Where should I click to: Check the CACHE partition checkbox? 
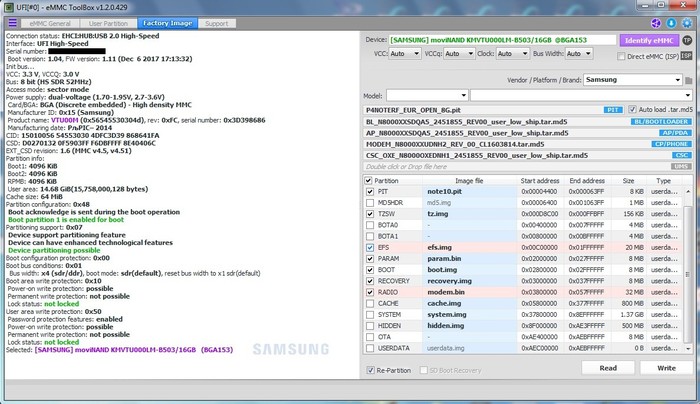[370, 303]
